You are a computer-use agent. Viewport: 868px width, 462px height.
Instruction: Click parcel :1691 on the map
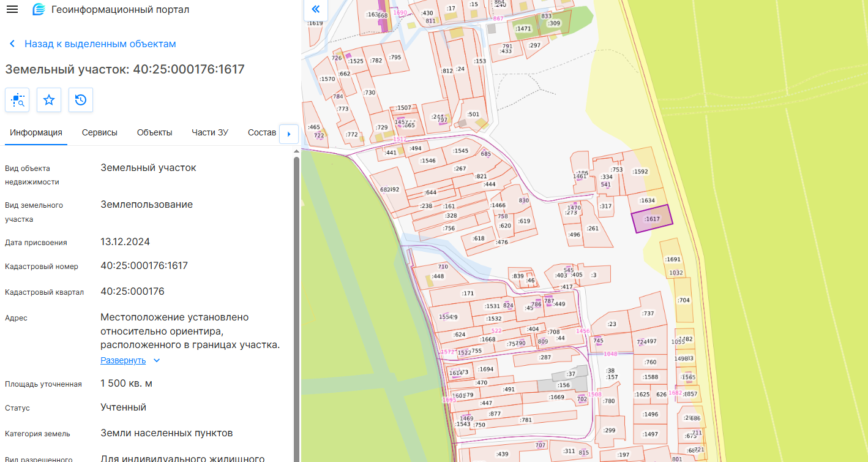pyautogui.click(x=673, y=259)
